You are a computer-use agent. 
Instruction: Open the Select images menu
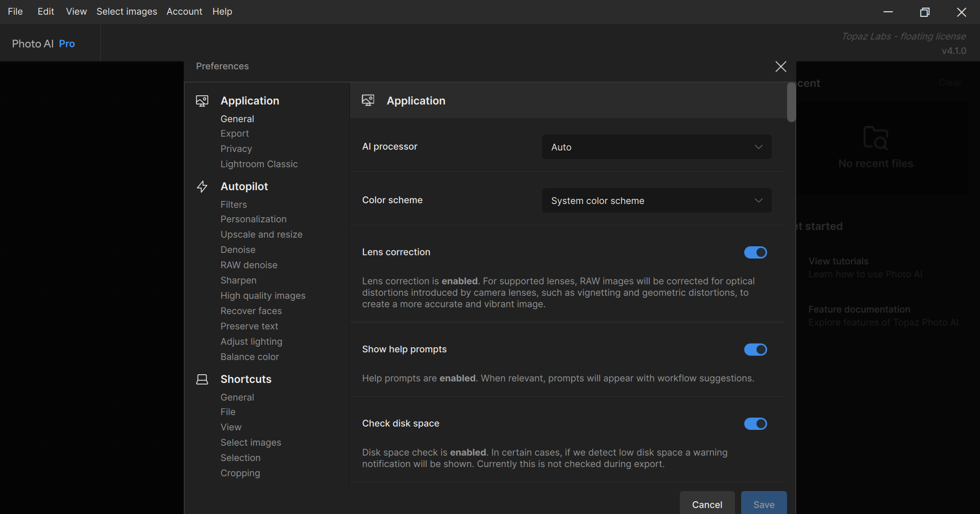(x=127, y=11)
